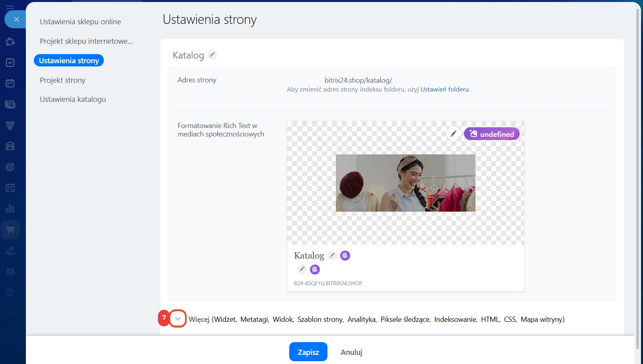Image resolution: width=643 pixels, height=364 pixels.
Task: Open the calendar icon in left sidebar
Action: tap(10, 83)
